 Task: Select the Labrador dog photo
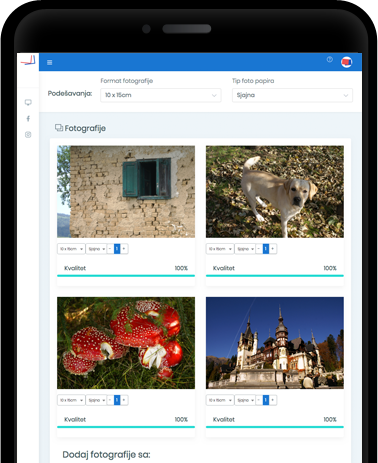275,192
